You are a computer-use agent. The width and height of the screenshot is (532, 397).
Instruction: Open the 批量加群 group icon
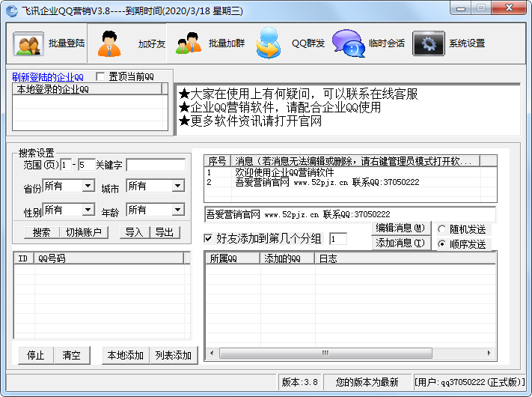coord(189,43)
